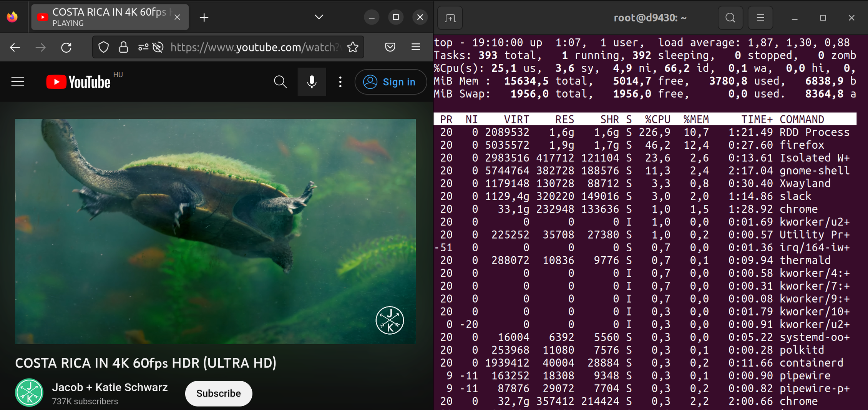Open YouTube settings three-dot menu
Image resolution: width=868 pixels, height=410 pixels.
[340, 82]
